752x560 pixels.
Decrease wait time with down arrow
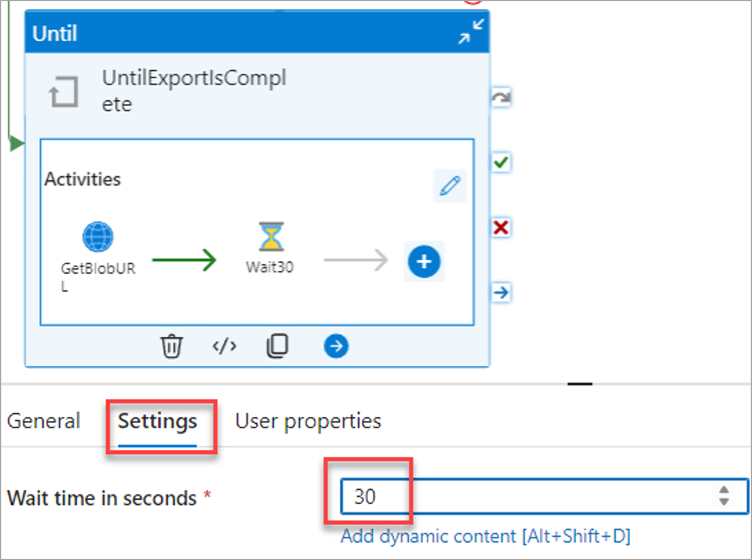click(x=724, y=501)
